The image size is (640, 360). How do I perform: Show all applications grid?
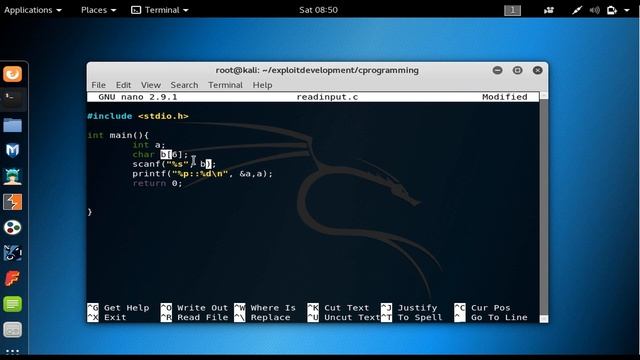tap(13, 351)
